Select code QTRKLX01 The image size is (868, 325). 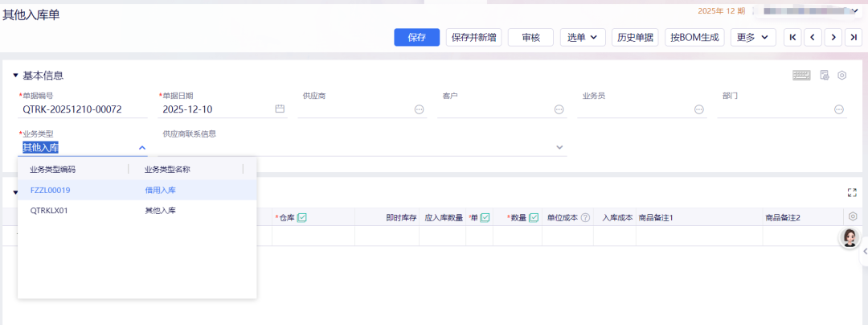49,211
